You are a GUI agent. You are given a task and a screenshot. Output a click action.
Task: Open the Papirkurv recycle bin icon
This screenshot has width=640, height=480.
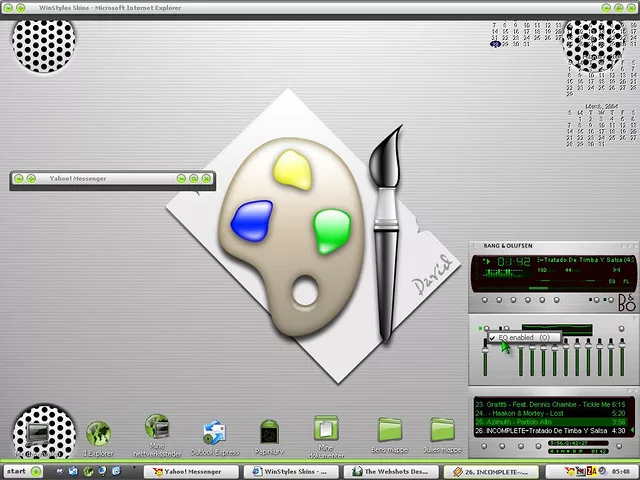click(268, 433)
